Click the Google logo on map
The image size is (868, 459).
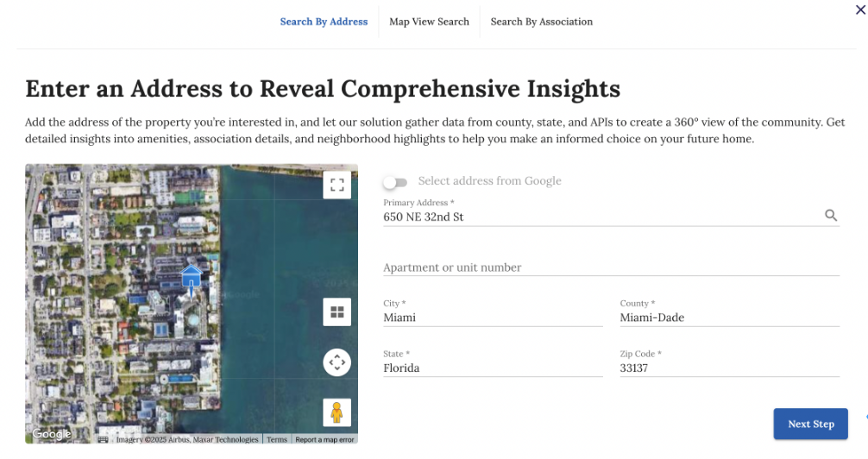coord(52,434)
